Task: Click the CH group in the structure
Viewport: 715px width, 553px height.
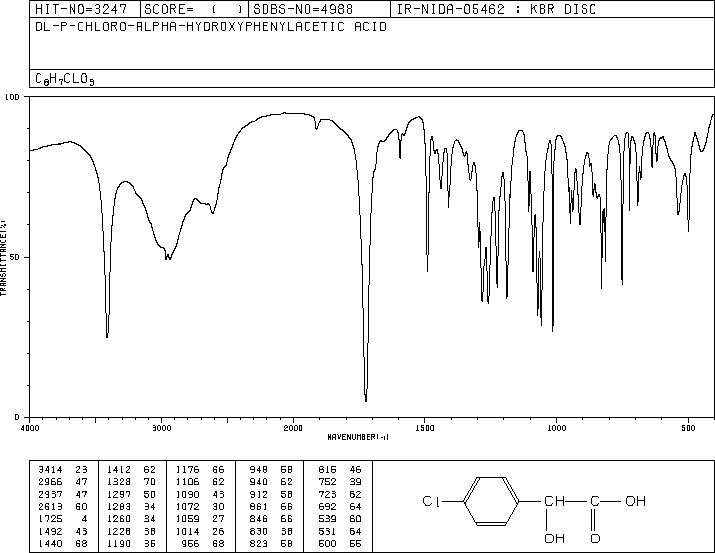Action: [x=554, y=501]
